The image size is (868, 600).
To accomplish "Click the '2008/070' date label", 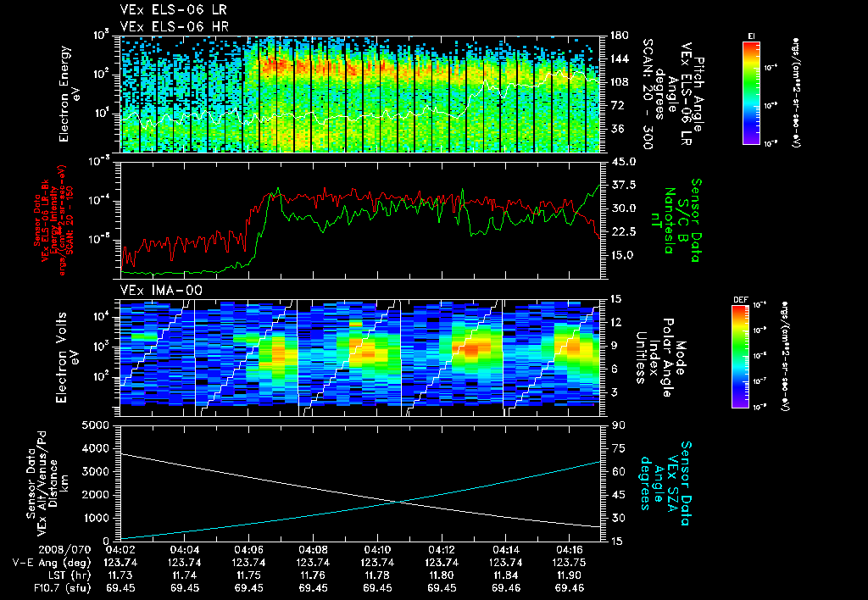I will click(64, 550).
